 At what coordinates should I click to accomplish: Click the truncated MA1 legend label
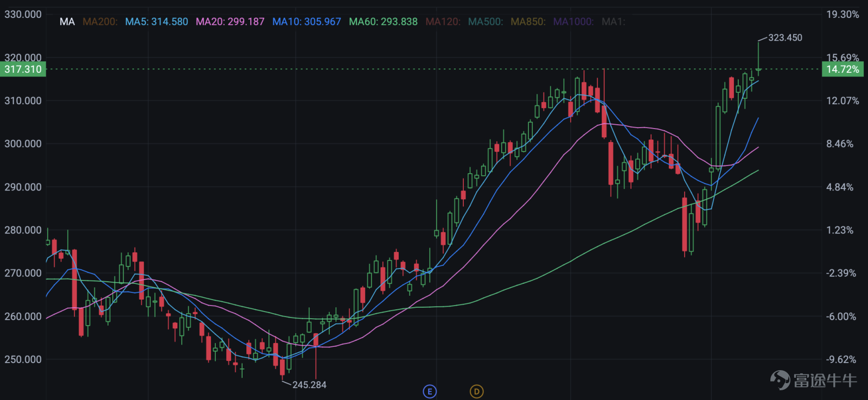[614, 22]
